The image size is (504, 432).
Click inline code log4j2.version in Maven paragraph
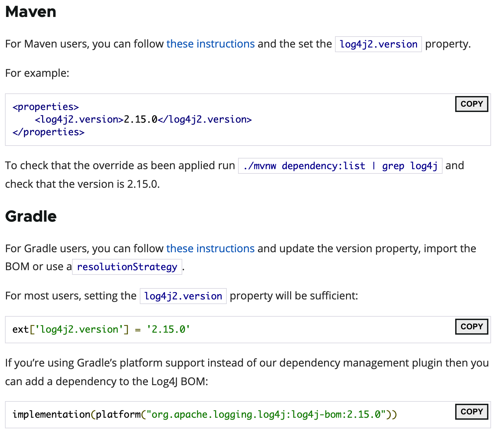[378, 44]
